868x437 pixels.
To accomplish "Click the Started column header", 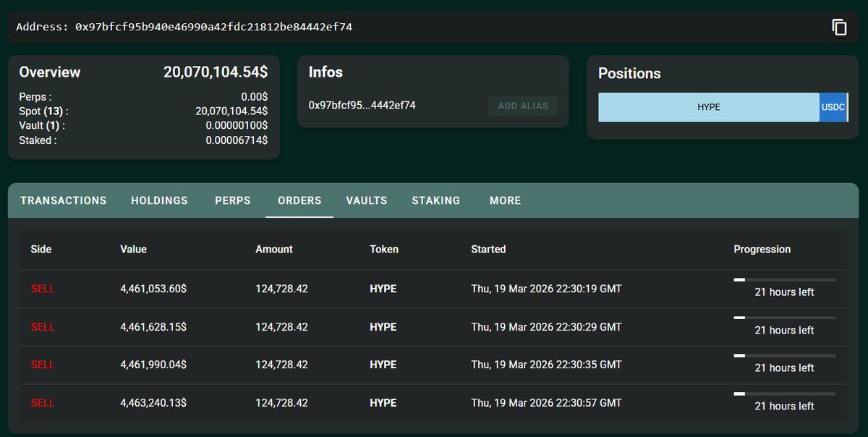I will point(488,249).
